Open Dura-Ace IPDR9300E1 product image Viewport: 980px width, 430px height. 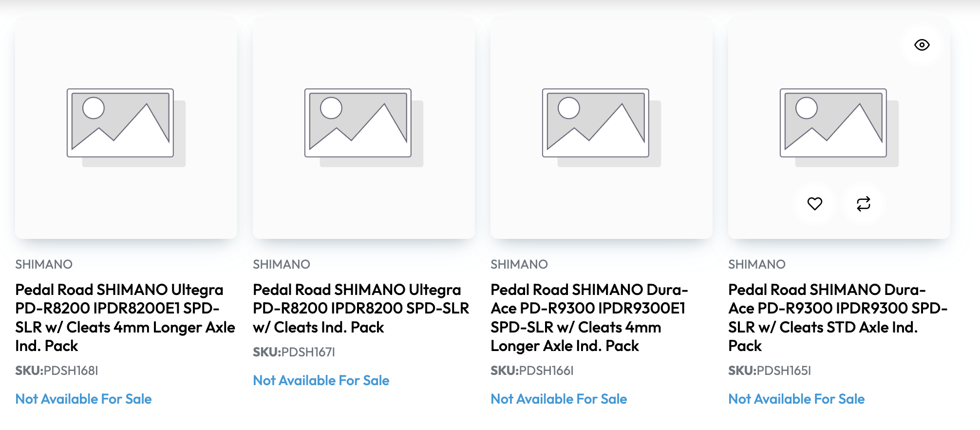pos(601,127)
